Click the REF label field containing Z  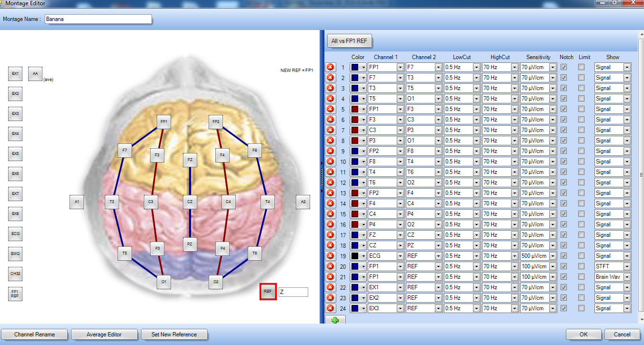click(293, 292)
